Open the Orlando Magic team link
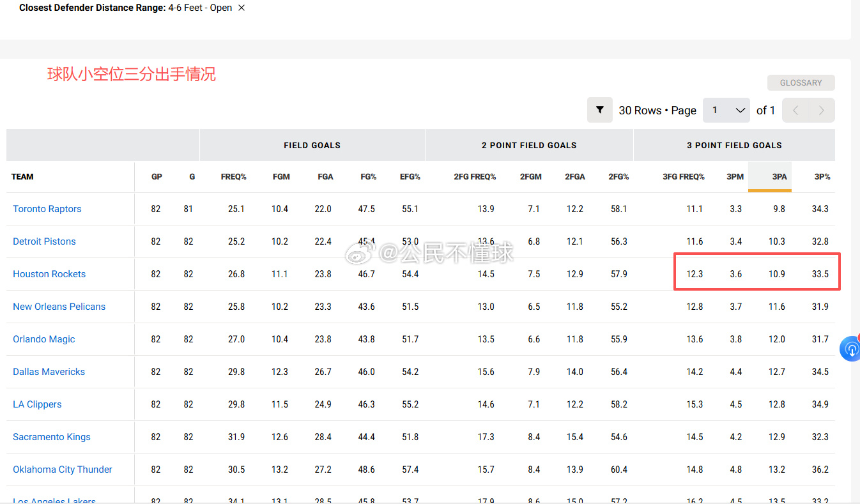The width and height of the screenshot is (860, 504). point(44,339)
